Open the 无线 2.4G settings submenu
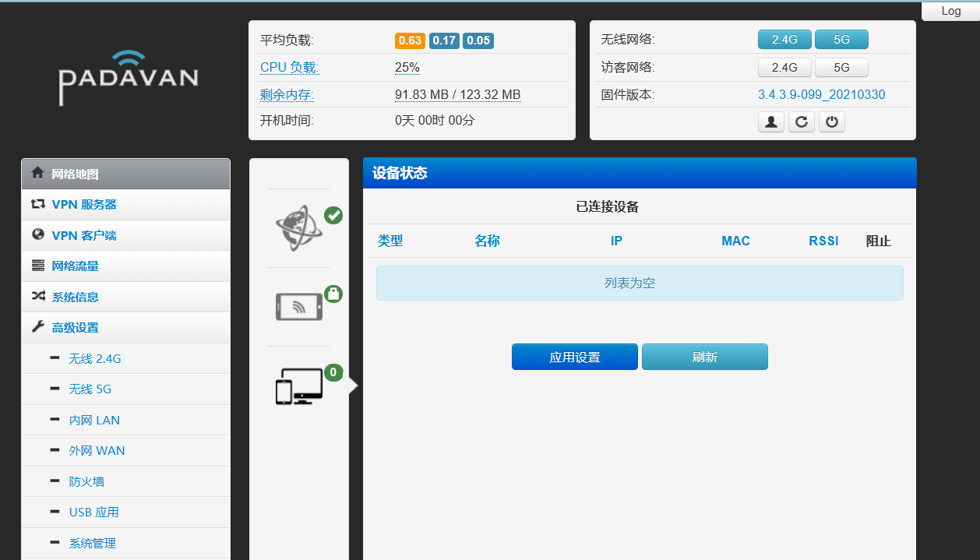Screen dimensions: 980x560 pyautogui.click(x=95, y=359)
